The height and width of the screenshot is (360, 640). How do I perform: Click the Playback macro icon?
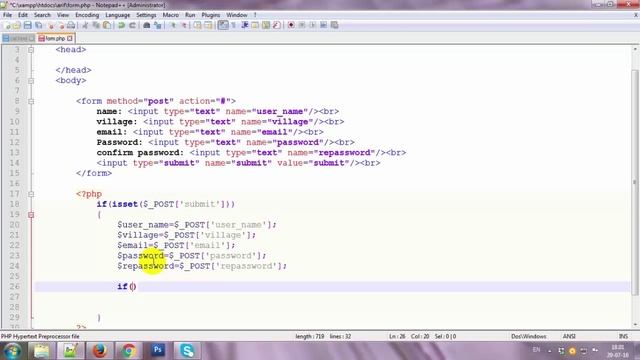pyautogui.click(x=313, y=25)
